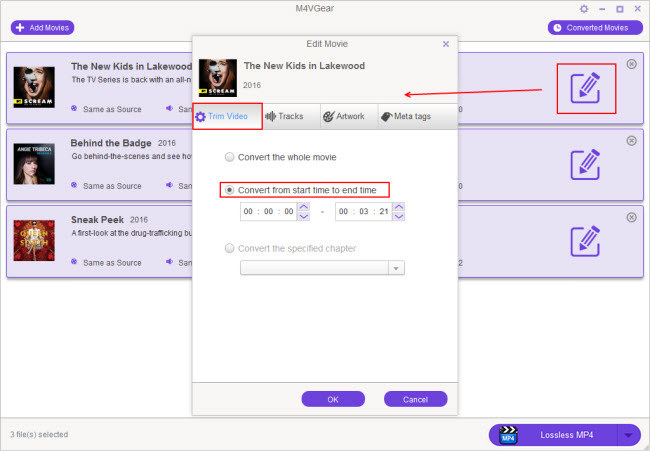650x451 pixels.
Task: Click The New Kids in Lakewood dialog title
Action: [x=304, y=66]
